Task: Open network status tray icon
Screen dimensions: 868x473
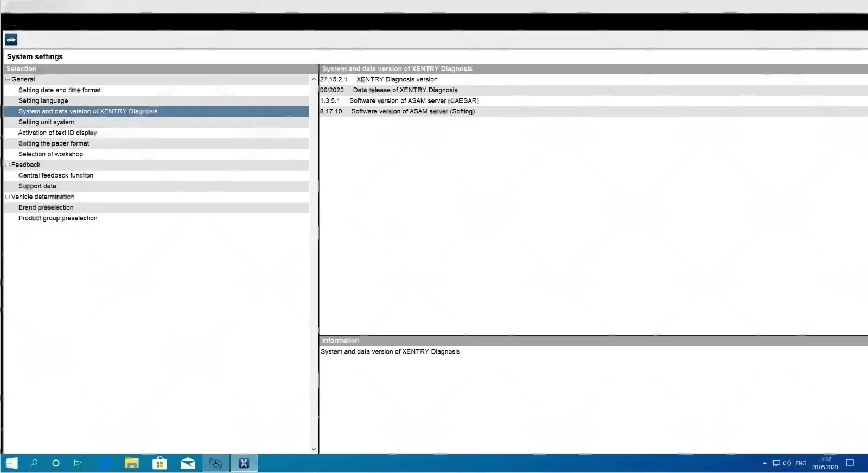Action: (x=776, y=463)
